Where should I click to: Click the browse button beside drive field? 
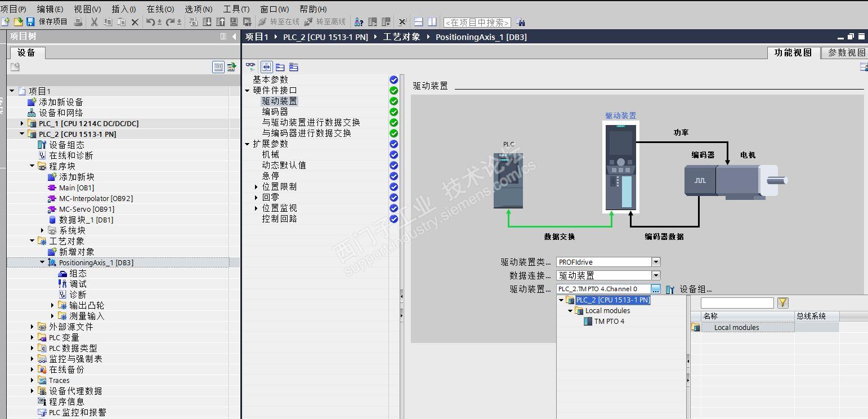coord(656,289)
